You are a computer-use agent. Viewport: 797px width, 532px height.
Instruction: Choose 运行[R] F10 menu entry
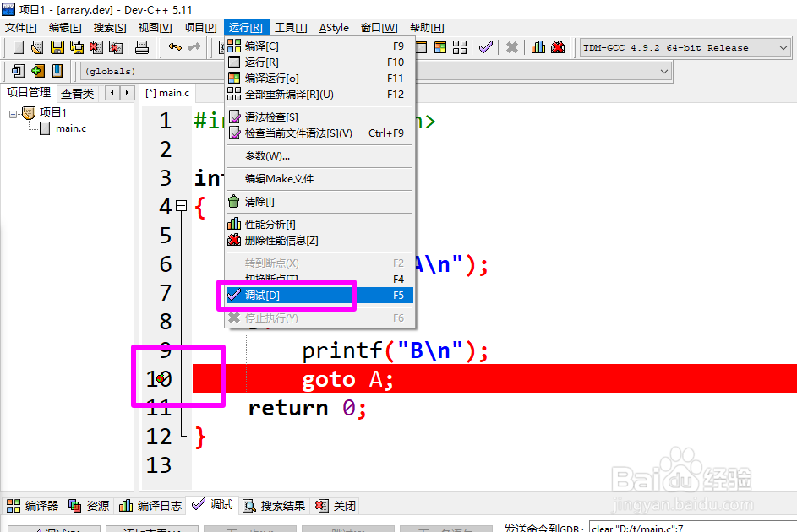point(320,62)
